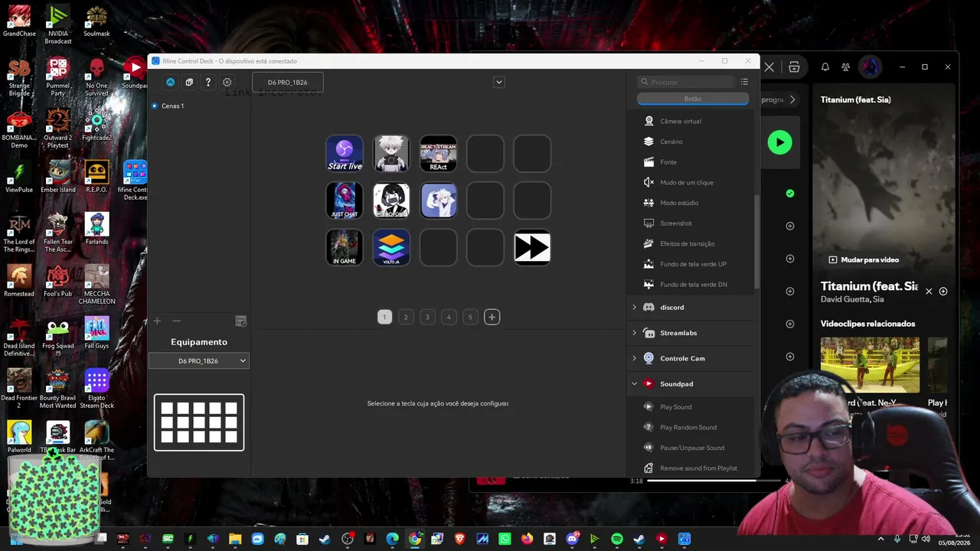Click the VOLTO JA deck key
The height and width of the screenshot is (551, 980).
[x=391, y=247]
